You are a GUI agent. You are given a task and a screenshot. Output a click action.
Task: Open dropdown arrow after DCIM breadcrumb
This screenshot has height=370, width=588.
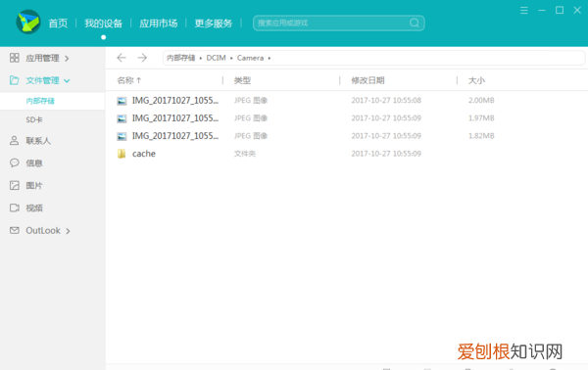pos(231,58)
